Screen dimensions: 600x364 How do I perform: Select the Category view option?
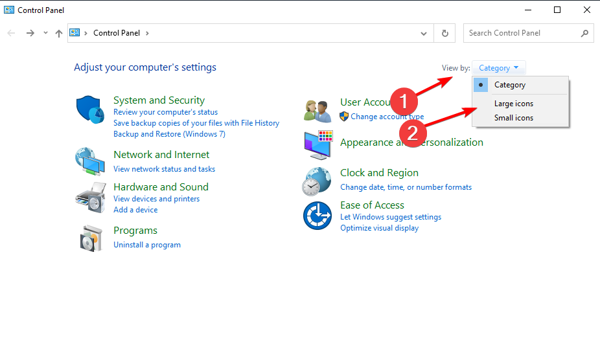(x=510, y=85)
